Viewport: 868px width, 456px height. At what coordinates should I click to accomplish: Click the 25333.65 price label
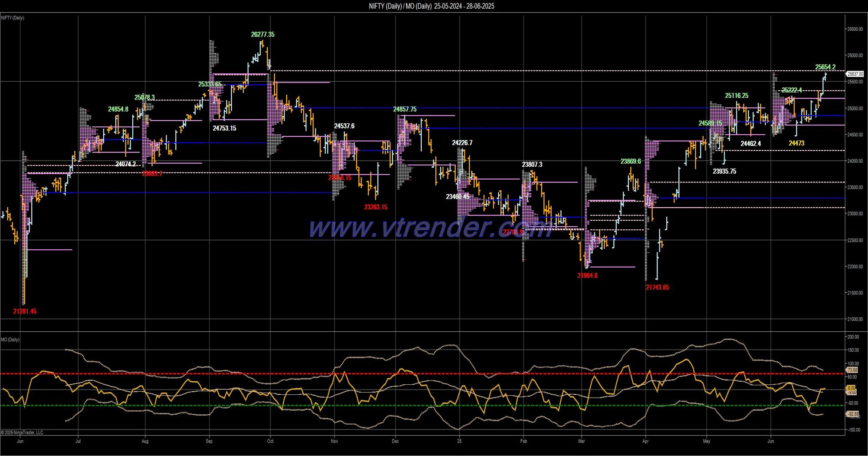(x=210, y=84)
